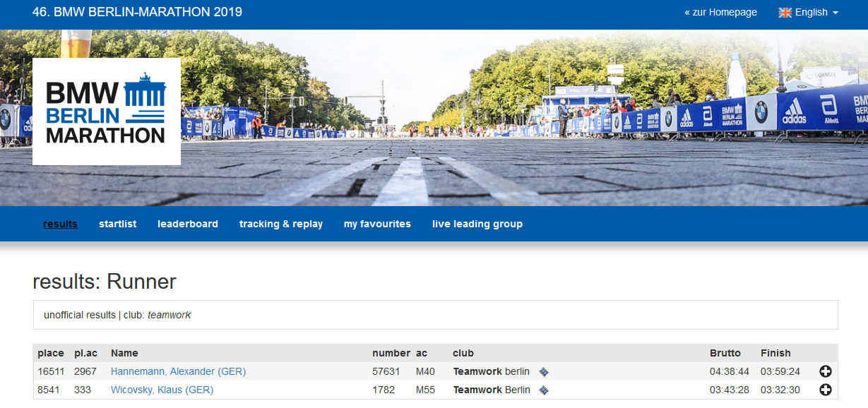Open the startlist tab
Viewport: 868px width, 408px height.
[x=117, y=224]
